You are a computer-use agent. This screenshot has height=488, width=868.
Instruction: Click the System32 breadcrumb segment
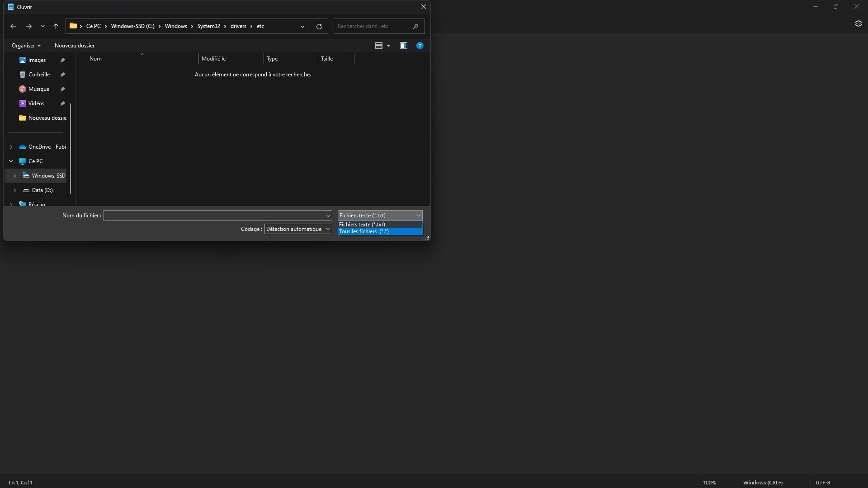(209, 26)
